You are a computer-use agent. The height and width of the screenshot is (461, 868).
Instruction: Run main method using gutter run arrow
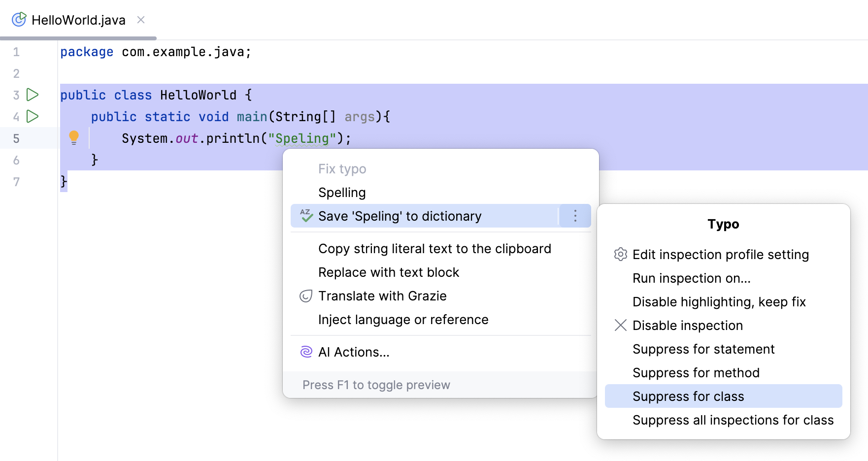31,117
